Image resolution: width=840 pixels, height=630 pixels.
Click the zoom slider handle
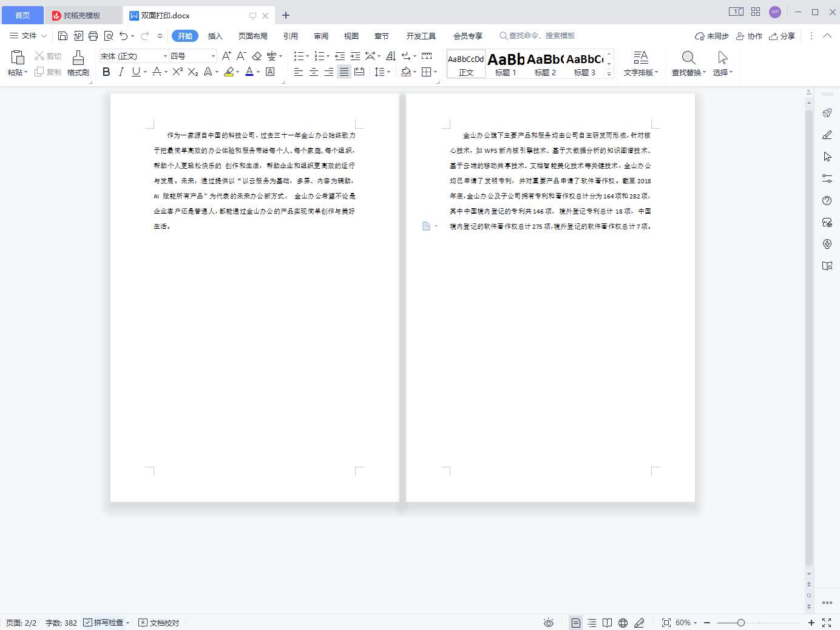(x=741, y=623)
